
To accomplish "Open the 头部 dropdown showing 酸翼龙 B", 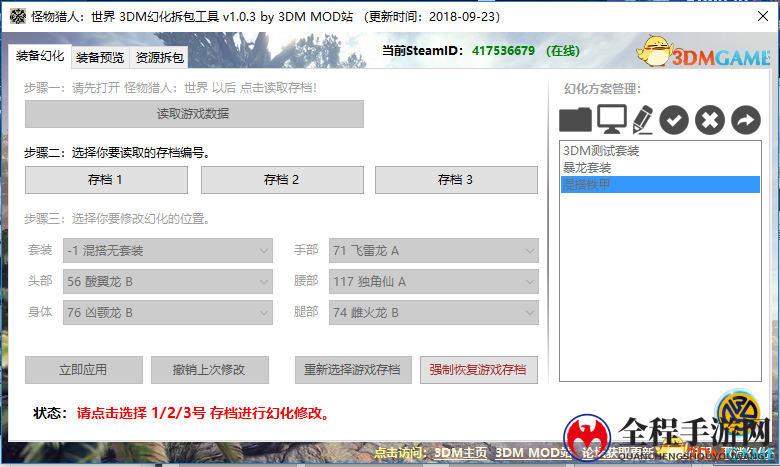I will (x=168, y=281).
